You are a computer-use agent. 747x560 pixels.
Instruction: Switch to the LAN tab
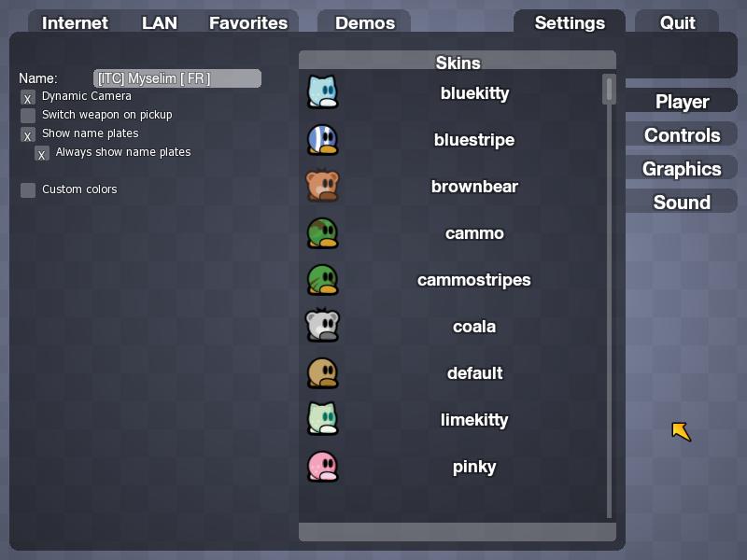[160, 22]
